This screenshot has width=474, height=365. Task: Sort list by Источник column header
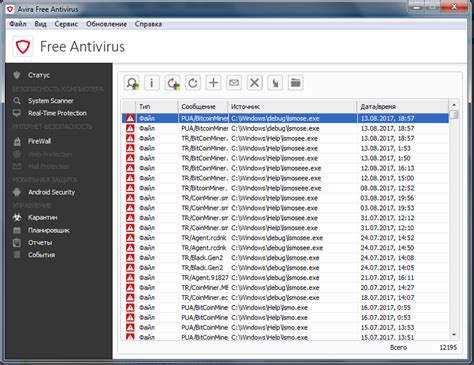pos(292,107)
